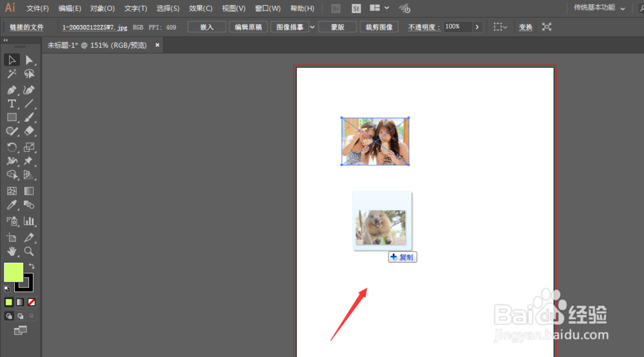644x357 pixels.
Task: Apply solid Color mode button
Action: (8, 302)
